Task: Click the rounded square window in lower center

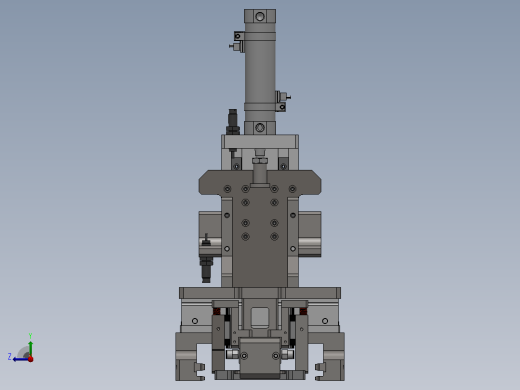Action: (260, 317)
